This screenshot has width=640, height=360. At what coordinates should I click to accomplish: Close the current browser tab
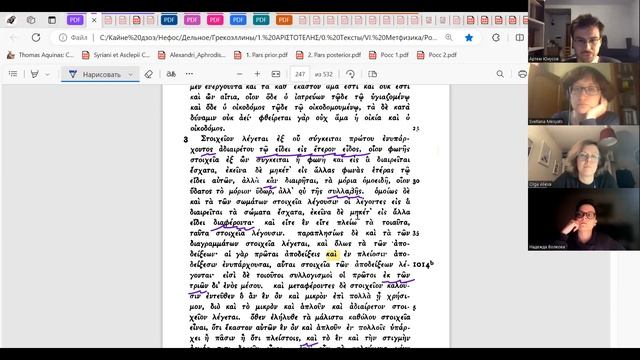(94, 20)
